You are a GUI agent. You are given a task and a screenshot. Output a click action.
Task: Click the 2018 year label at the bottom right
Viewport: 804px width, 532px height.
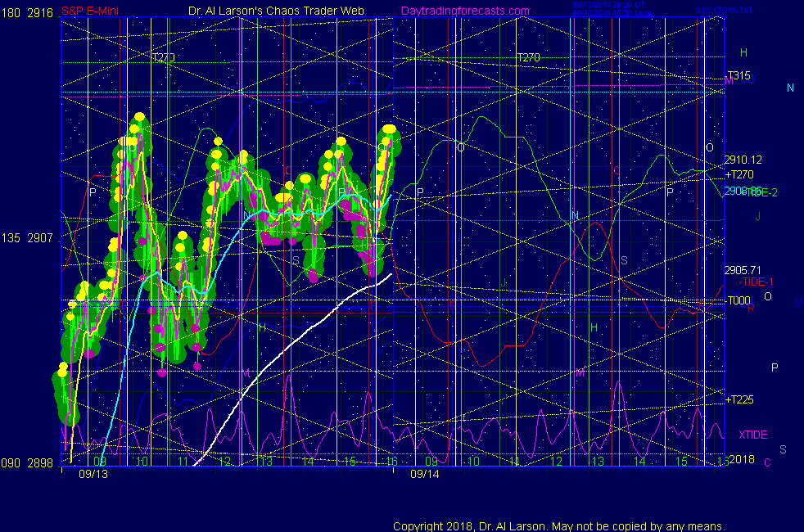pos(742,459)
